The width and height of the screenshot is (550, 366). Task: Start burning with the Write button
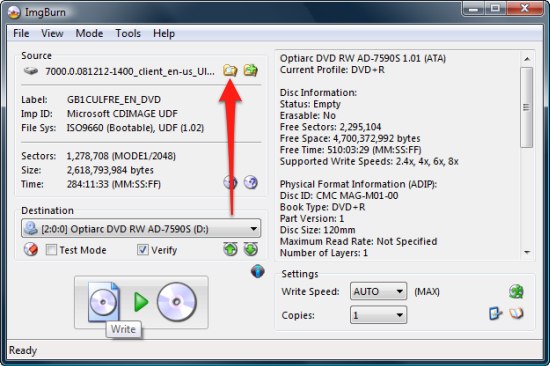(141, 302)
